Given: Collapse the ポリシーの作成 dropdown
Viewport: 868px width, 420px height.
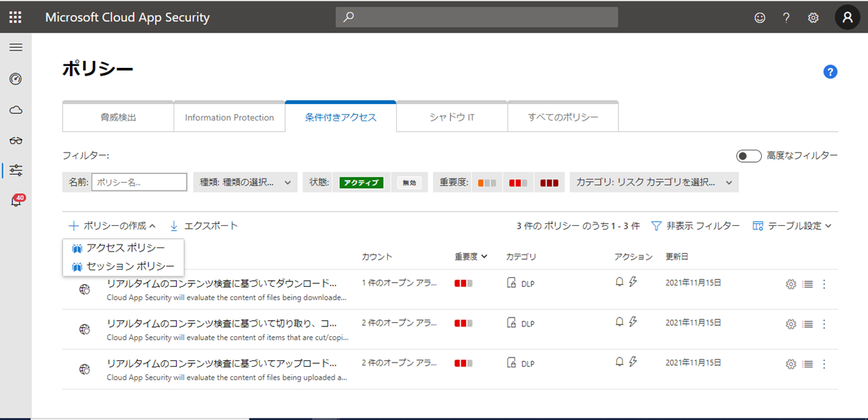Looking at the screenshot, I should [x=112, y=226].
